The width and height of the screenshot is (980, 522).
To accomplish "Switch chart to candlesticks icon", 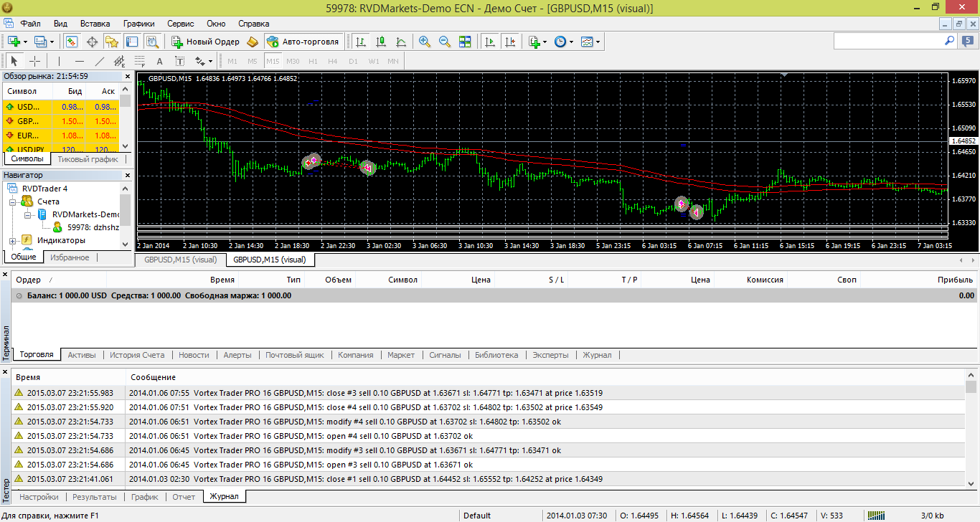I will [381, 42].
